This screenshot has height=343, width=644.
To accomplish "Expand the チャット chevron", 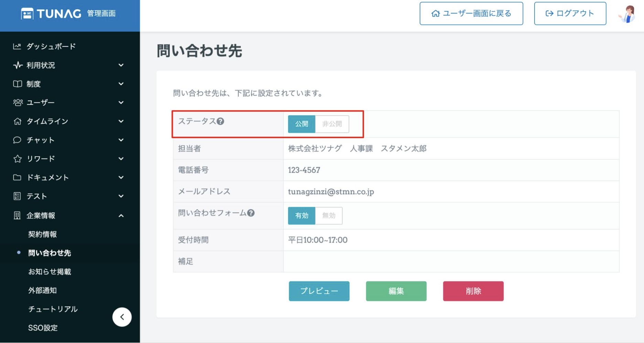I will 121,140.
